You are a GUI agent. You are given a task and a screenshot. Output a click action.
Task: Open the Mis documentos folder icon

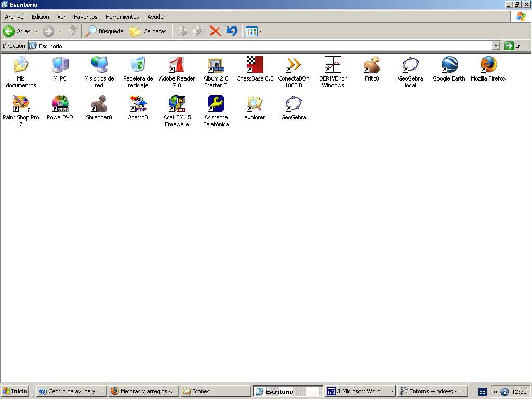pos(21,64)
